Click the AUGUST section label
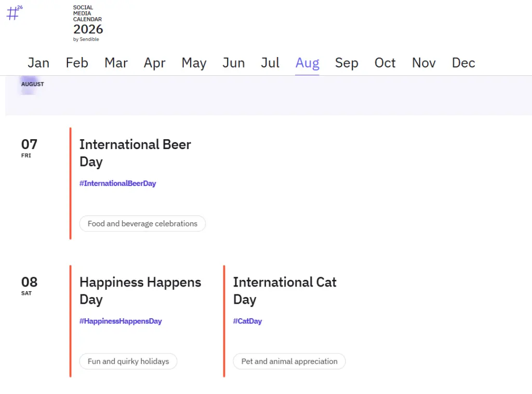This screenshot has width=532, height=394. [33, 84]
